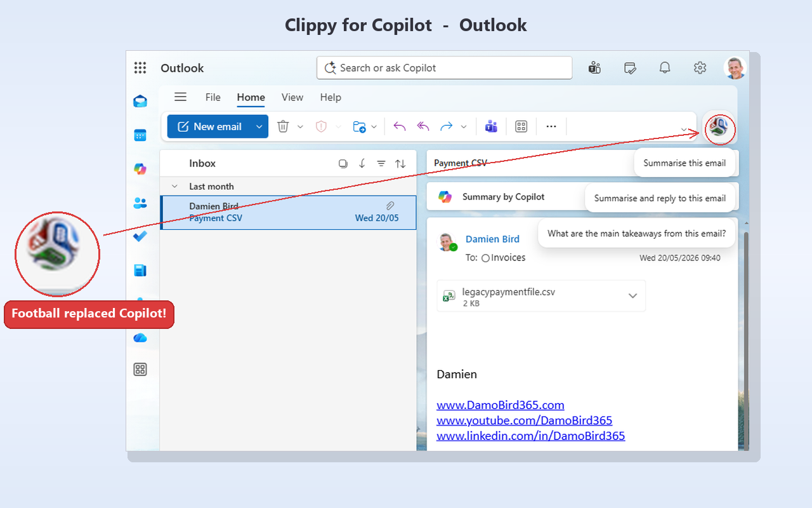The height and width of the screenshot is (508, 812).
Task: Switch to the View tab
Action: [x=292, y=97]
